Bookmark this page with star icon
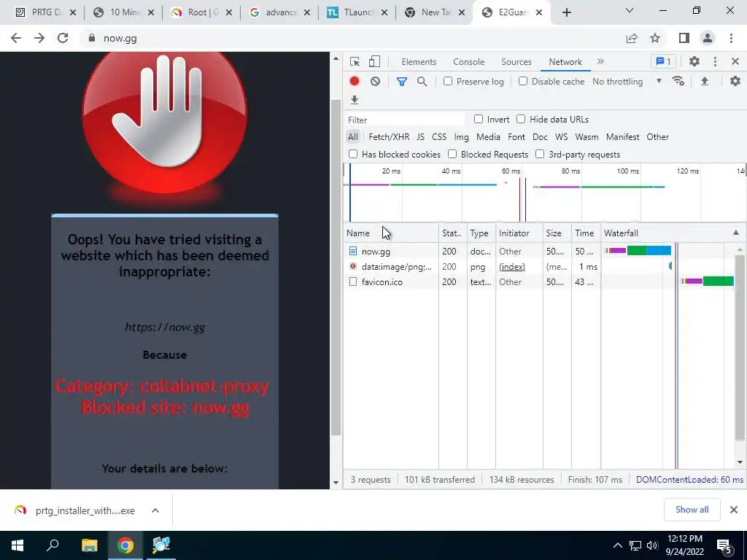 tap(655, 38)
